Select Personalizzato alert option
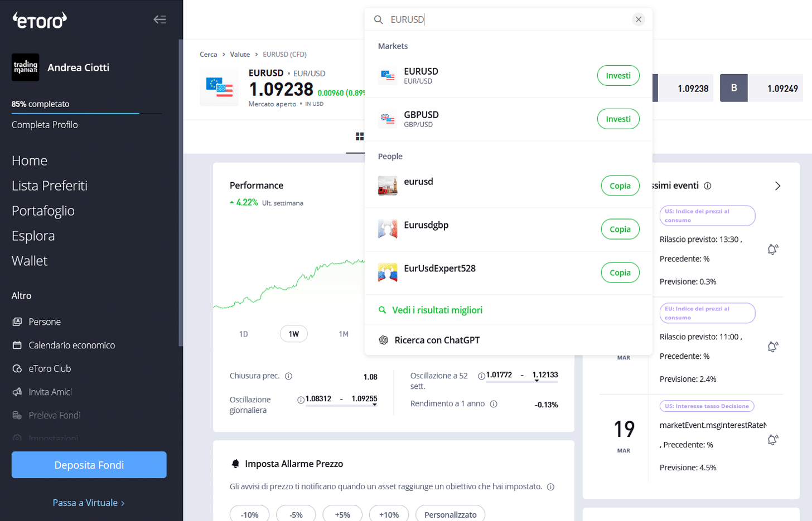 click(450, 514)
